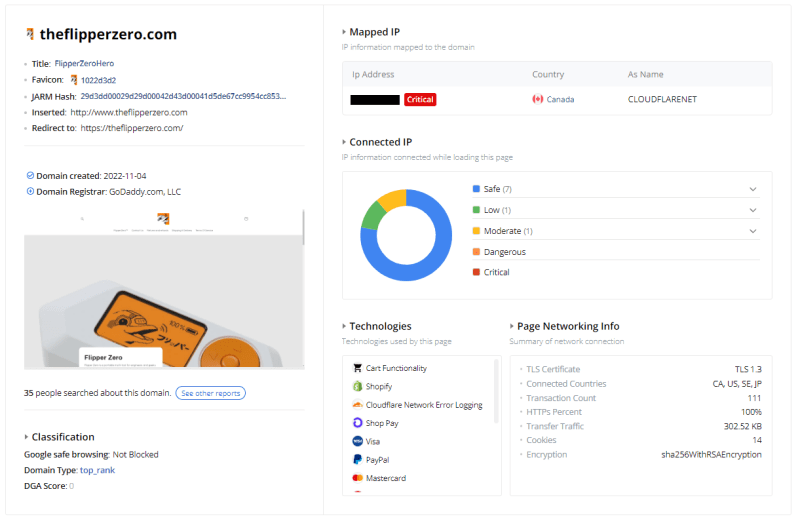The width and height of the screenshot is (800, 523).
Task: Click the website screenshot thumbnail
Action: (164, 289)
